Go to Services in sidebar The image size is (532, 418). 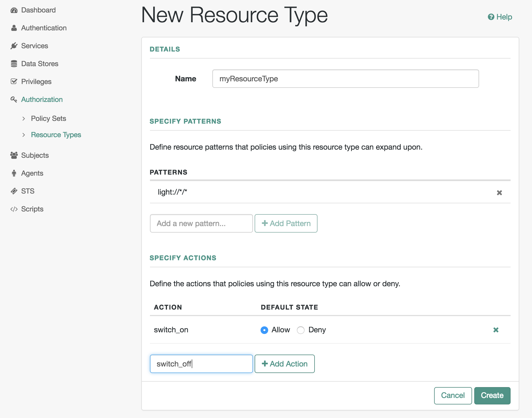pyautogui.click(x=35, y=46)
